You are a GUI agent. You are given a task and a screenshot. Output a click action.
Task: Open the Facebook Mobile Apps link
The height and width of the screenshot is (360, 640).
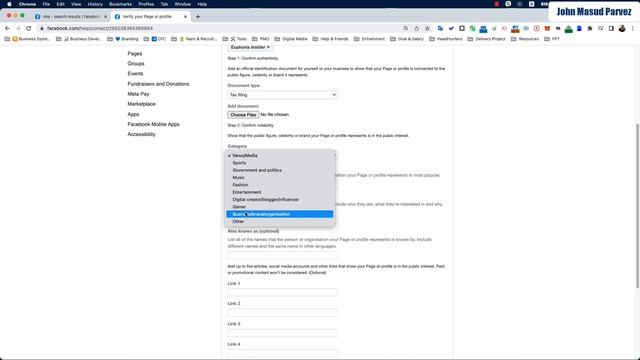click(153, 124)
